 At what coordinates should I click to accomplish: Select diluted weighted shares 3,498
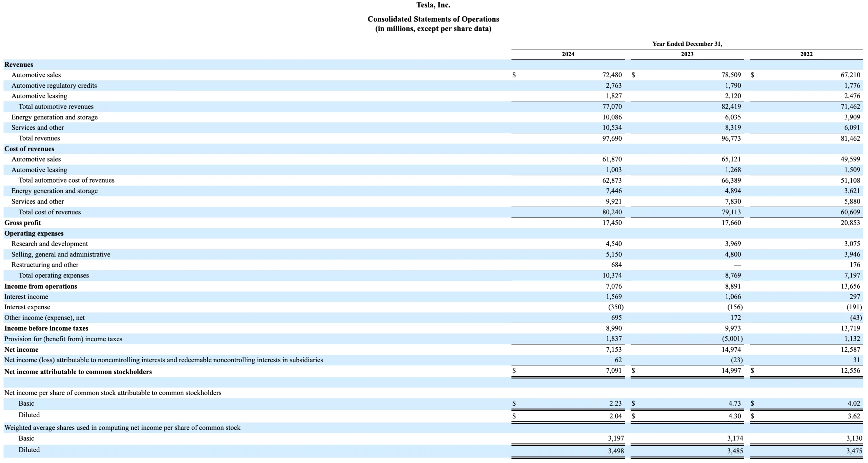coord(616,451)
